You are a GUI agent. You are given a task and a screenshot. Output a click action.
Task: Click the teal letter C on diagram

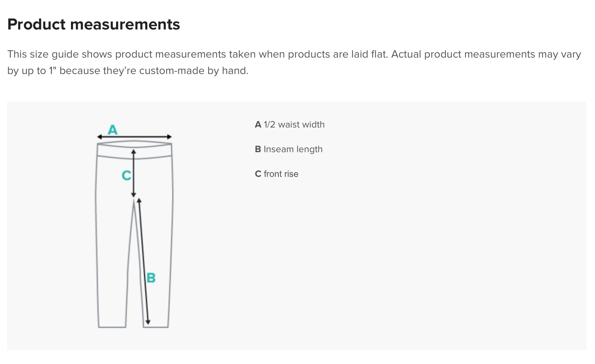126,175
